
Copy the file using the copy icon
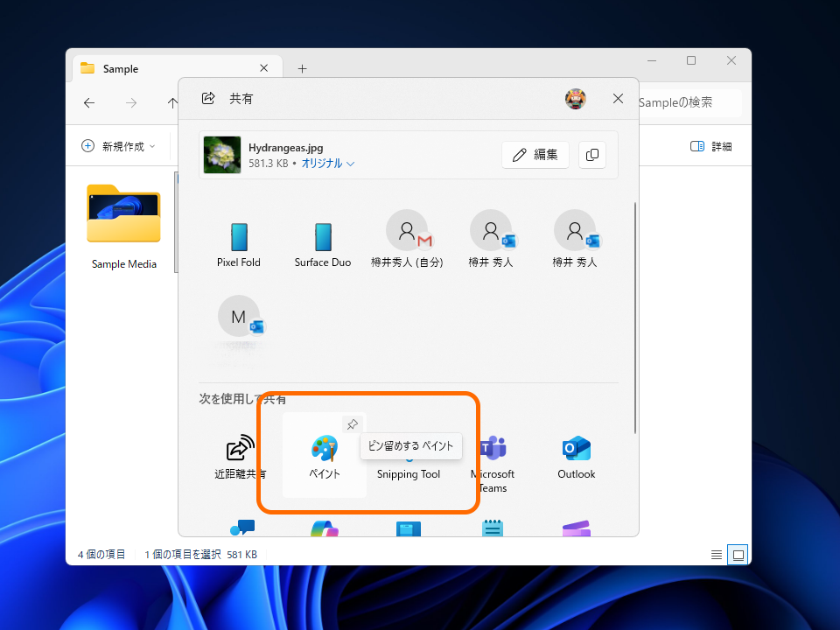[591, 154]
